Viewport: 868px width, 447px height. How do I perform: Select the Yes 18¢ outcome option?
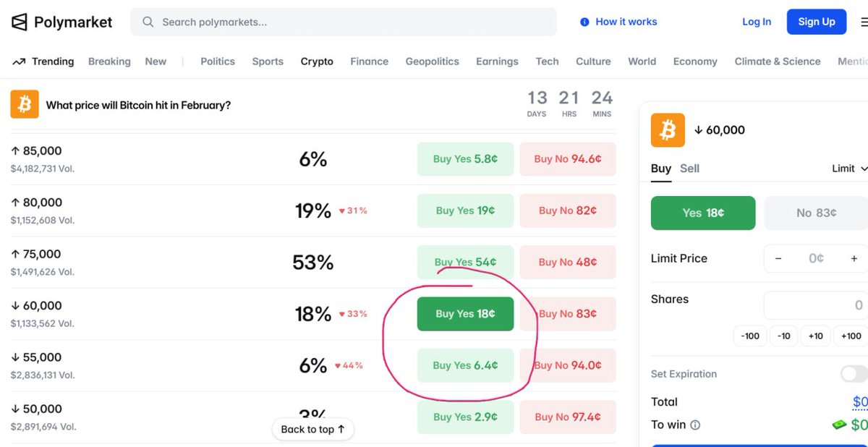pyautogui.click(x=703, y=213)
